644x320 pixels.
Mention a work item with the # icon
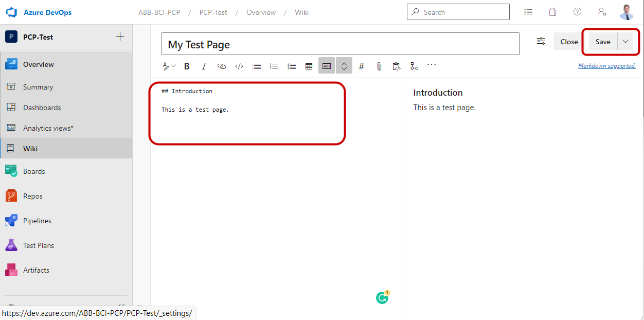click(x=362, y=66)
